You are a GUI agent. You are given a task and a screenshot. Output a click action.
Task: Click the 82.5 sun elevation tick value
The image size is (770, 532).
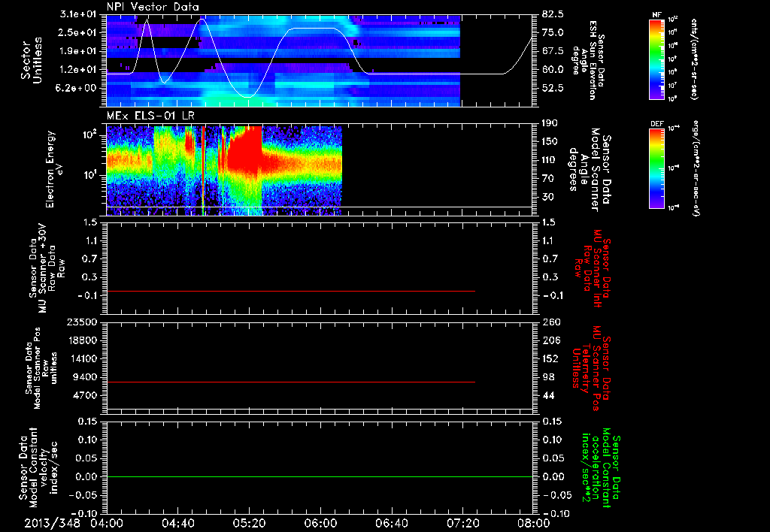tap(553, 14)
